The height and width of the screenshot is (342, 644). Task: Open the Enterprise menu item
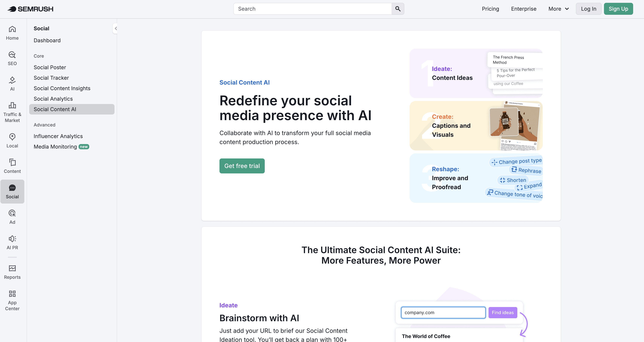click(x=524, y=9)
